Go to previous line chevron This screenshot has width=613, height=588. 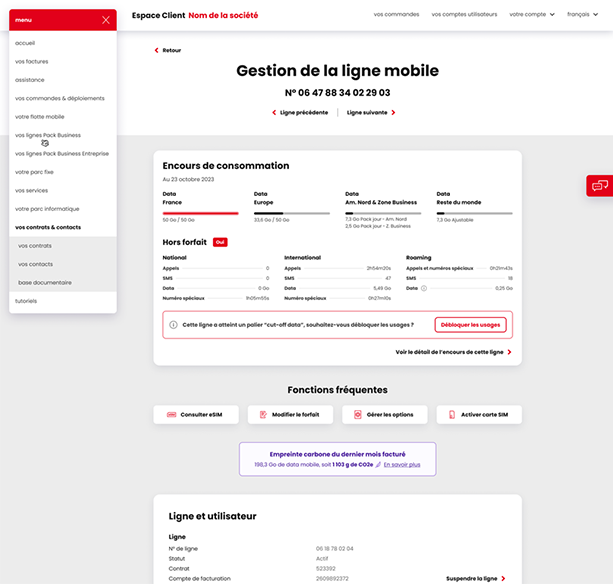274,113
